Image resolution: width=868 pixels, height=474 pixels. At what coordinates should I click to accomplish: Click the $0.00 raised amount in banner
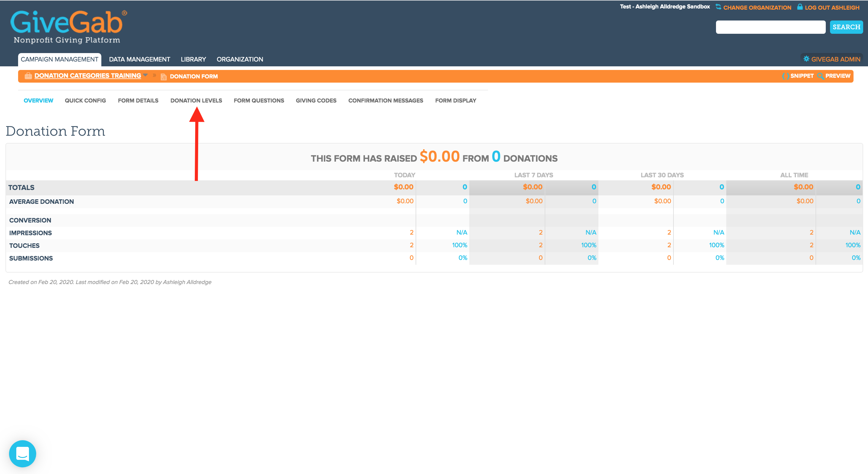(439, 156)
